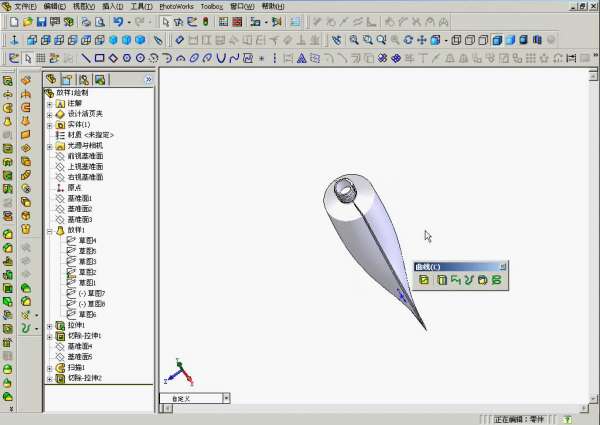Expand the 扫描1 feature node
The width and height of the screenshot is (600, 425).
[x=50, y=367]
